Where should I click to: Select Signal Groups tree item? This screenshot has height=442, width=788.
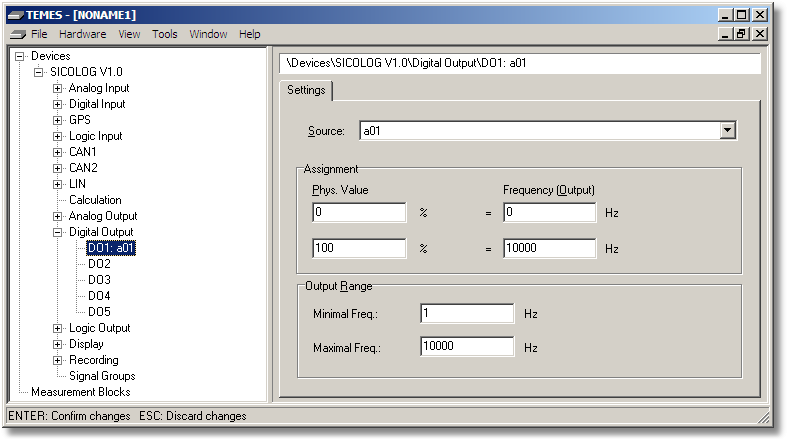point(102,376)
